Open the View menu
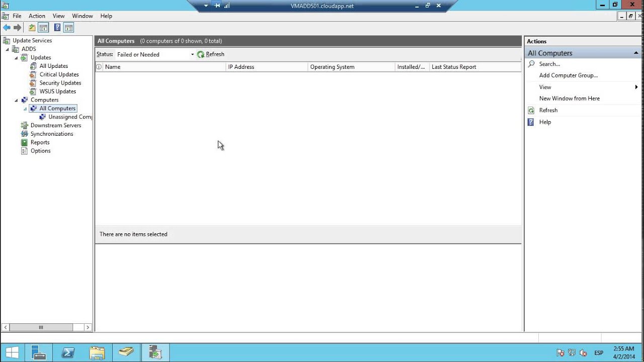 click(x=58, y=16)
